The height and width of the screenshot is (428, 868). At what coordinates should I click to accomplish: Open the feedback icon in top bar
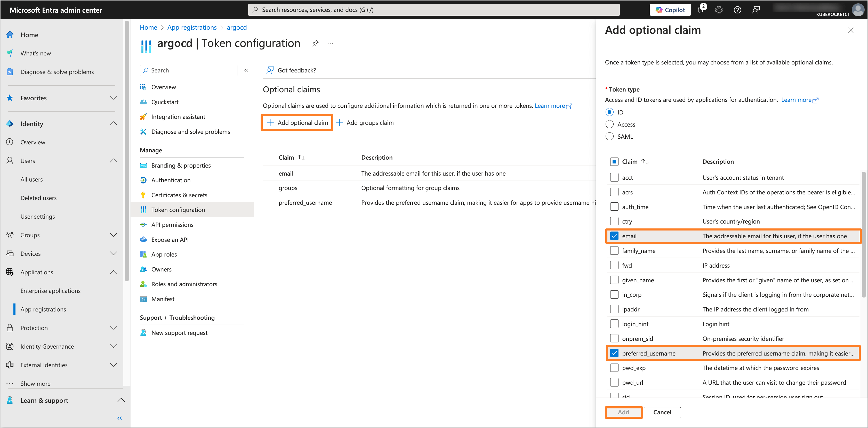756,10
